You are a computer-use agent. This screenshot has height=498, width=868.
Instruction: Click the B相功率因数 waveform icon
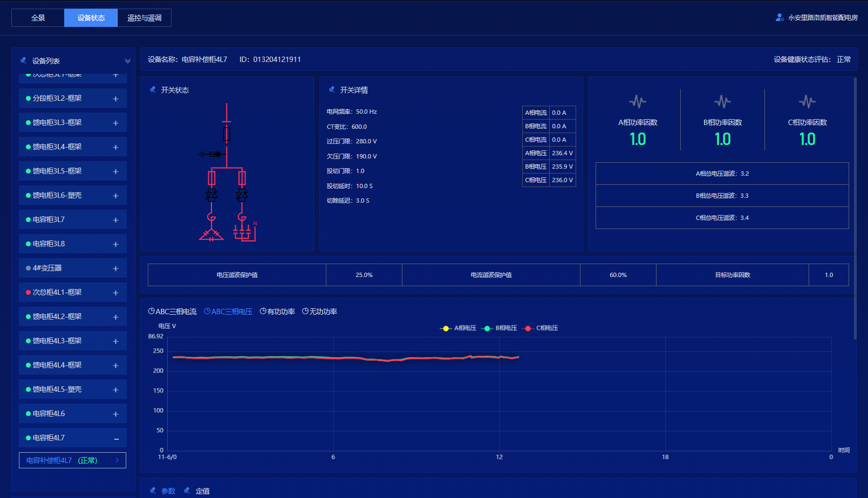point(722,101)
